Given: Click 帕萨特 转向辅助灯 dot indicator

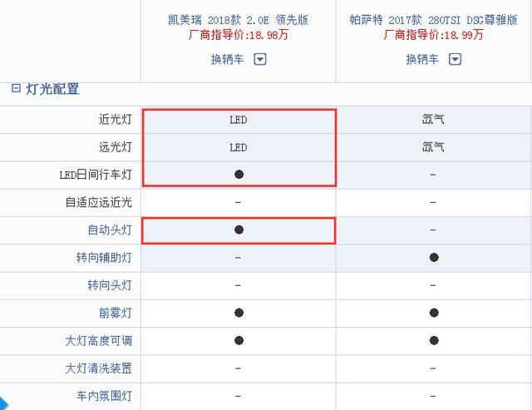Looking at the screenshot, I should (434, 257).
